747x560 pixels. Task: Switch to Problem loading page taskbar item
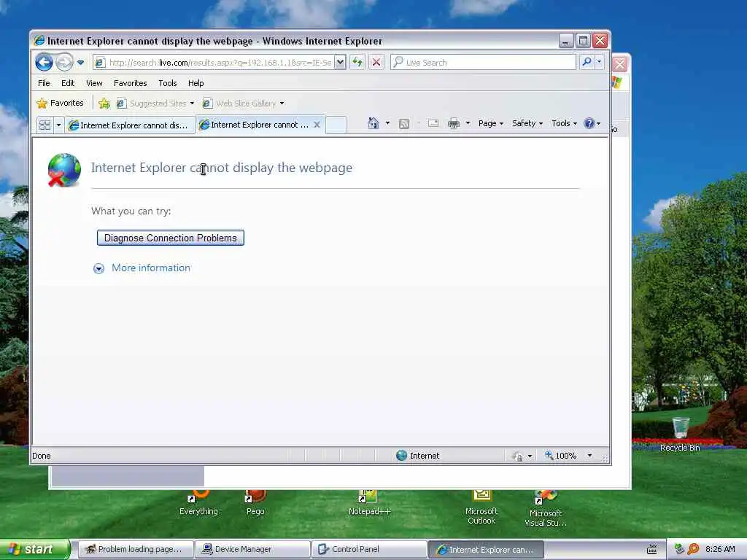[135, 549]
